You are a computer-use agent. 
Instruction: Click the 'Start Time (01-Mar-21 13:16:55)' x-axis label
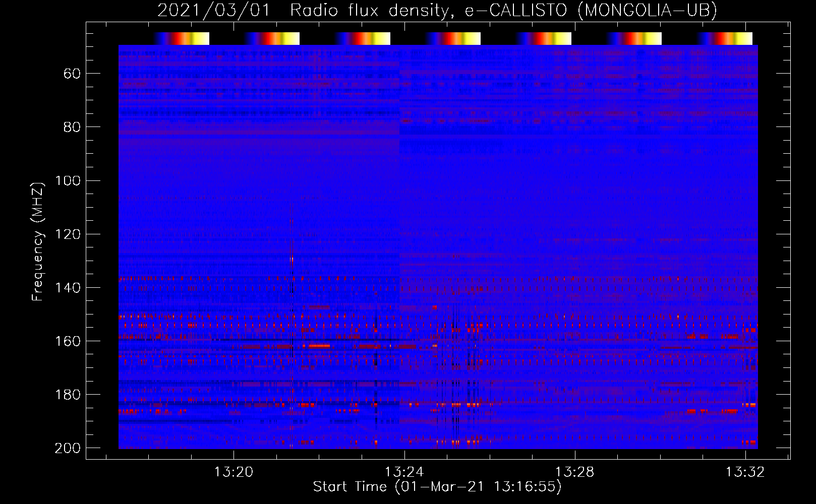(x=437, y=487)
